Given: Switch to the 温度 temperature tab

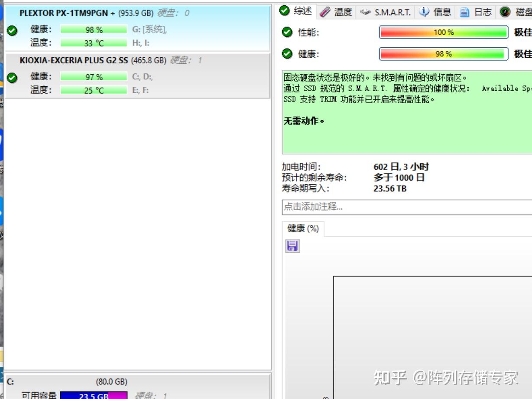Looking at the screenshot, I should 336,12.
